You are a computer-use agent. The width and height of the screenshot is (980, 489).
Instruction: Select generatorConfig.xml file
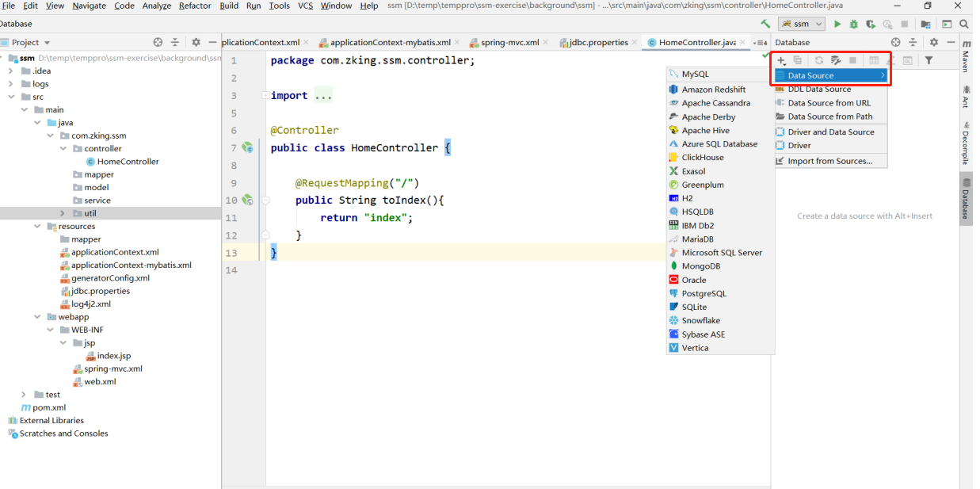pyautogui.click(x=105, y=278)
